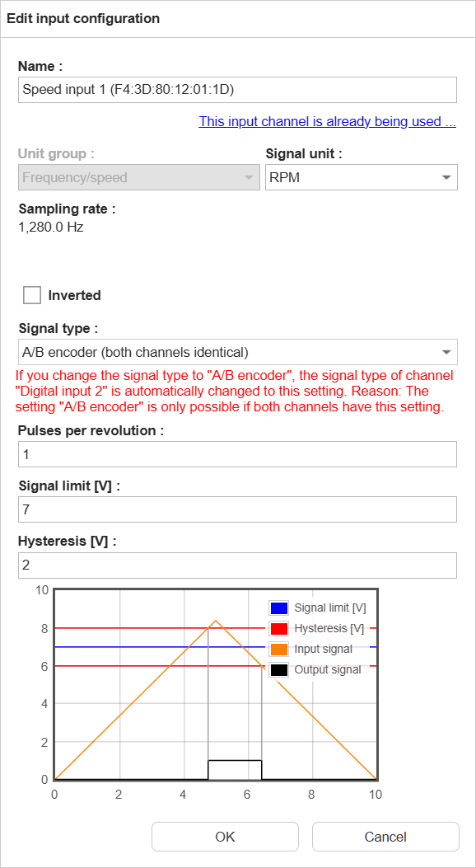The height and width of the screenshot is (868, 476).
Task: Click inside the Hysteresis [V] field
Action: tap(237, 565)
